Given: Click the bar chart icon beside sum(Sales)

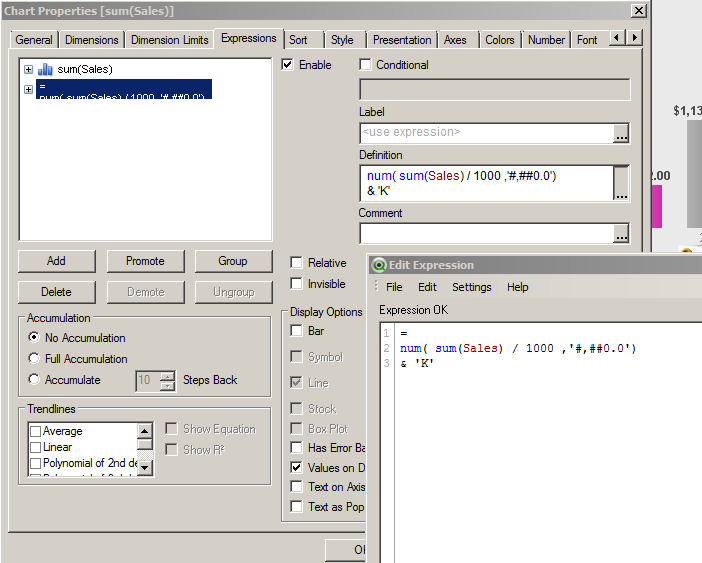Looking at the screenshot, I should point(45,69).
